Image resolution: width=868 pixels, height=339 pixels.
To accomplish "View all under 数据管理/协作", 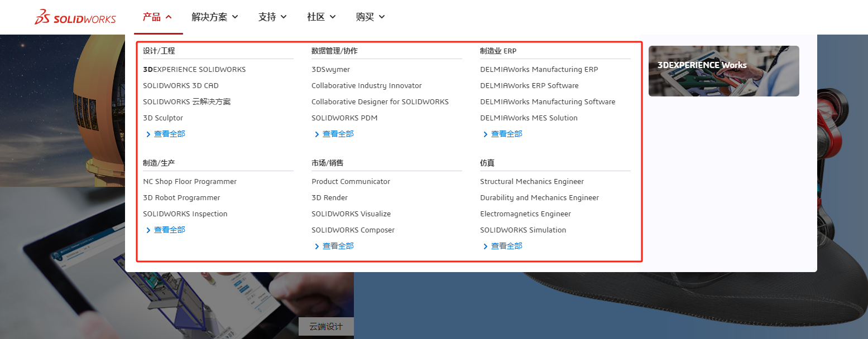I will click(x=338, y=134).
